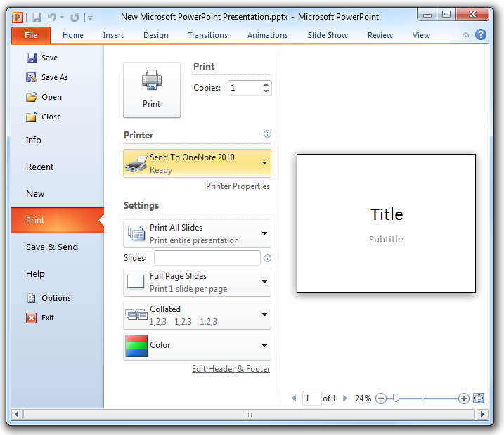This screenshot has width=504, height=435.
Task: Increase the number of copies
Action: (266, 84)
